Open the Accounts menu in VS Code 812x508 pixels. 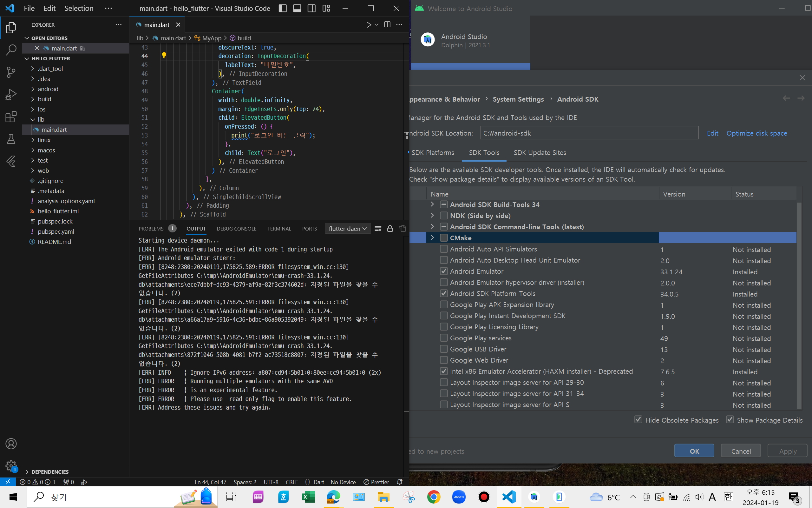[x=11, y=444]
